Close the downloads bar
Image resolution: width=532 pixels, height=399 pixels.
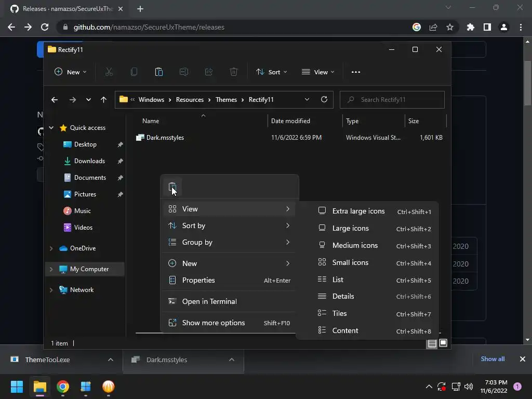coord(523,359)
